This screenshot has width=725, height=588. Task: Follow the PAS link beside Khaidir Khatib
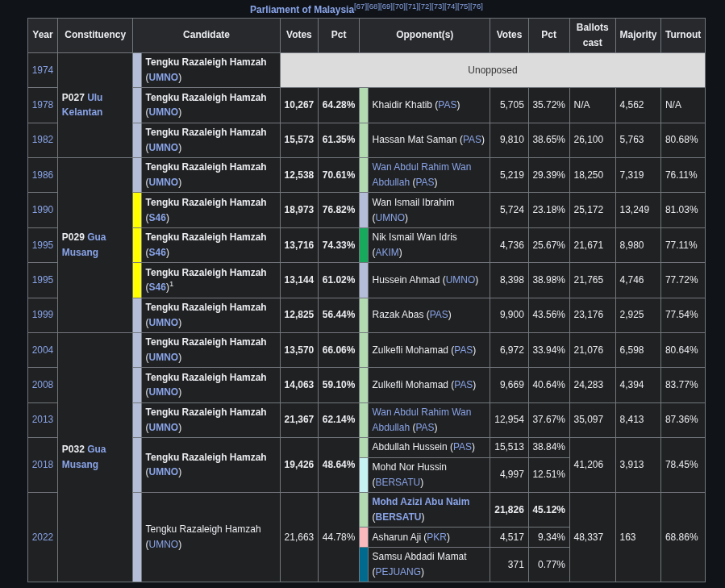447,105
